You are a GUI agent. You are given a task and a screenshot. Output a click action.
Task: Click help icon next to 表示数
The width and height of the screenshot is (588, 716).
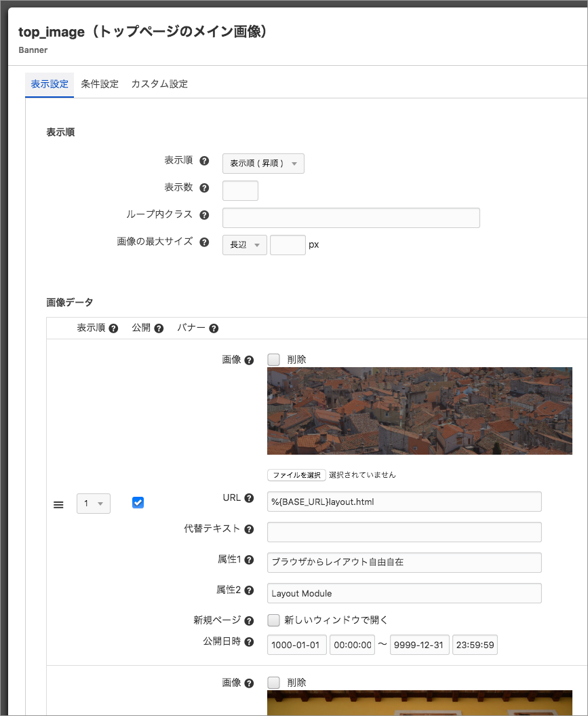[204, 189]
